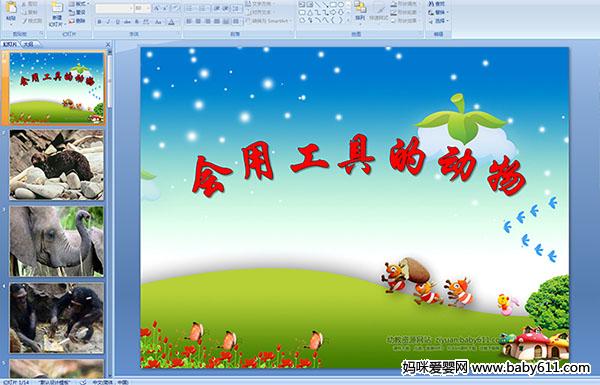Open the Select dropdown in Editing group
The width and height of the screenshot is (600, 385).
pos(438,21)
